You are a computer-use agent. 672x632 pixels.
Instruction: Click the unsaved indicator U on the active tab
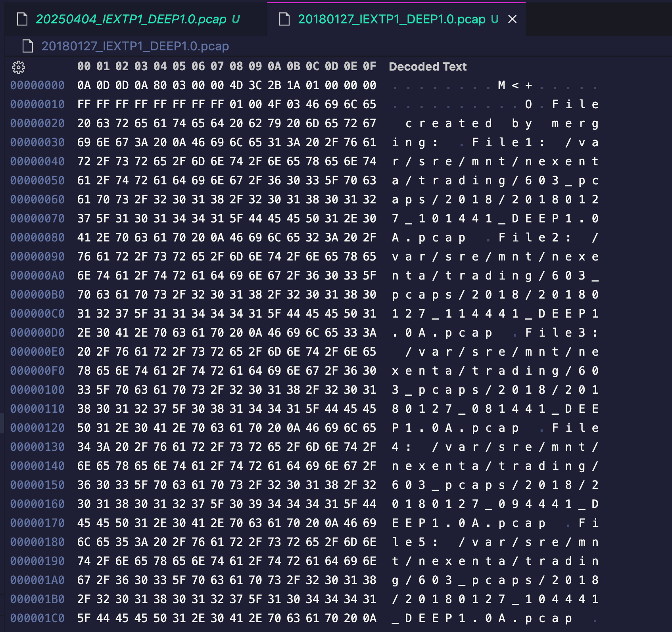coord(494,19)
